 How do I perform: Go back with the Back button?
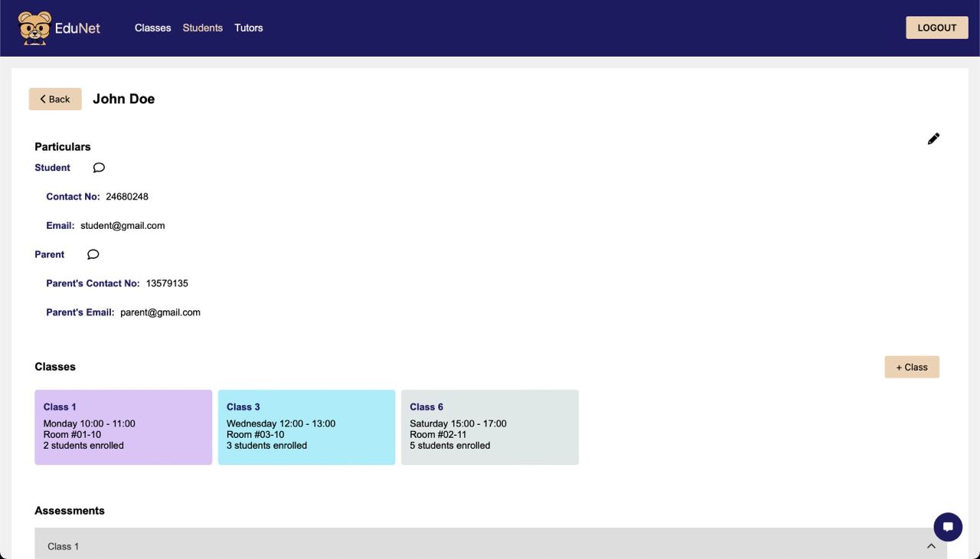55,99
